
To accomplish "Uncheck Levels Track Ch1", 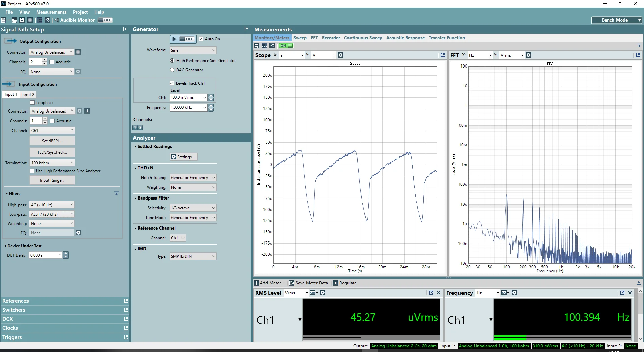I will pos(172,83).
